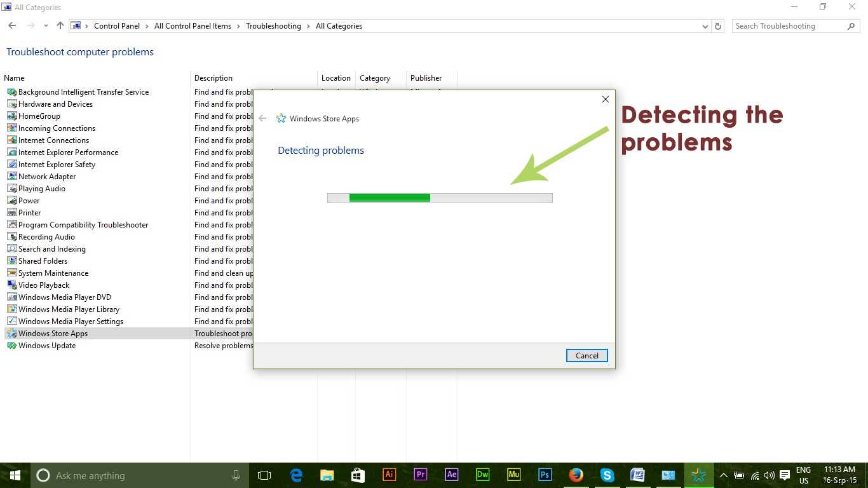Viewport: 868px width, 488px height.
Task: Open recent locations dropdown arrow
Action: coord(46,26)
